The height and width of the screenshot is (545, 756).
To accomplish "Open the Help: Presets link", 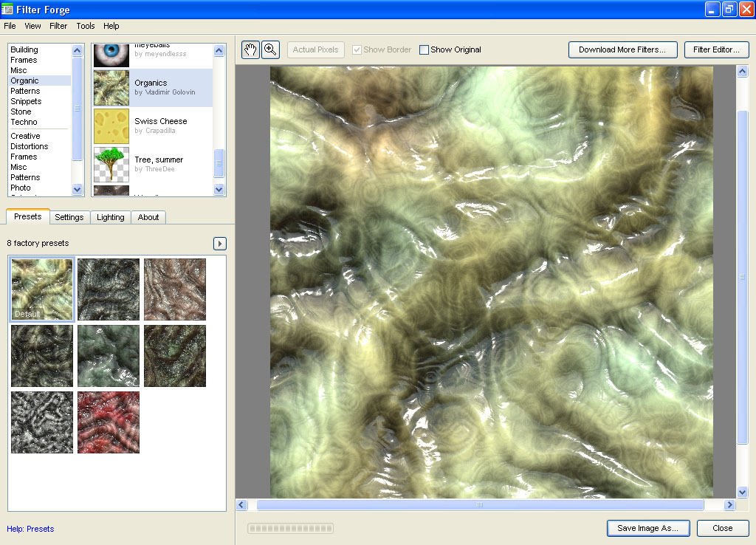I will point(30,529).
